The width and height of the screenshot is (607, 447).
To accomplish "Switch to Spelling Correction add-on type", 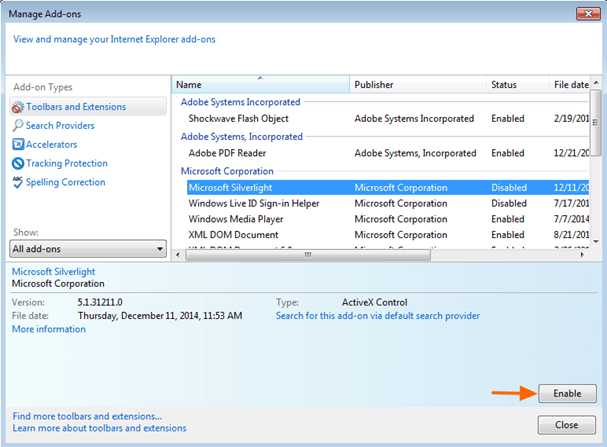I will (65, 182).
